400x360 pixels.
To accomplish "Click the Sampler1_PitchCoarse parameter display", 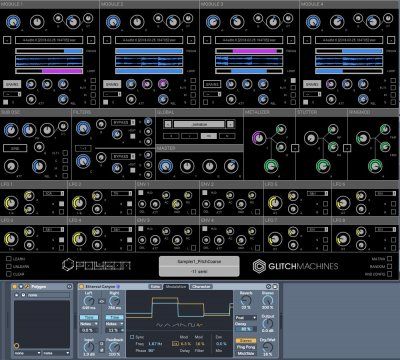I will click(199, 266).
